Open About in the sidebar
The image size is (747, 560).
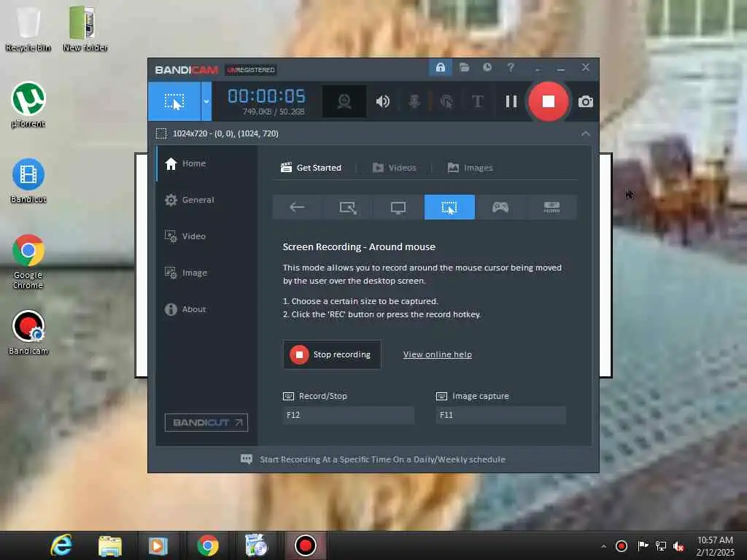pos(206,309)
